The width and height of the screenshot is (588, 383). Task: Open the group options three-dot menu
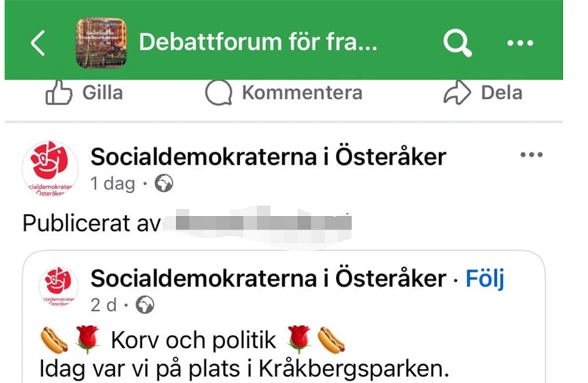(520, 43)
